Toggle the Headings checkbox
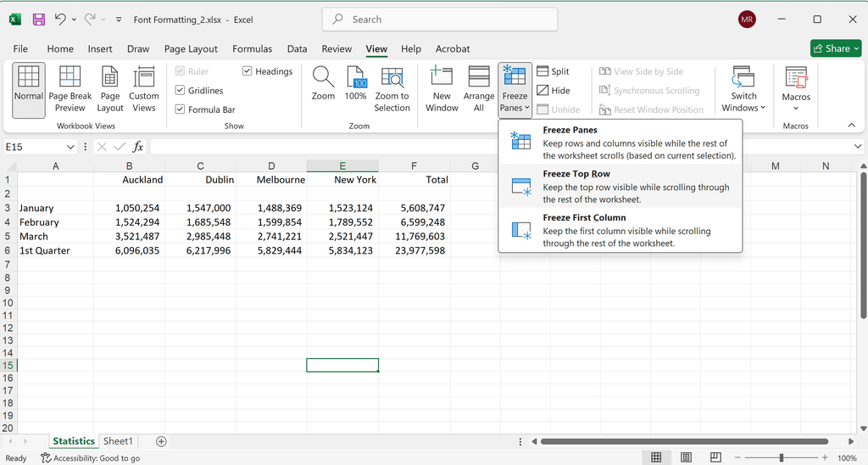Viewport: 868px width, 465px height. point(247,71)
